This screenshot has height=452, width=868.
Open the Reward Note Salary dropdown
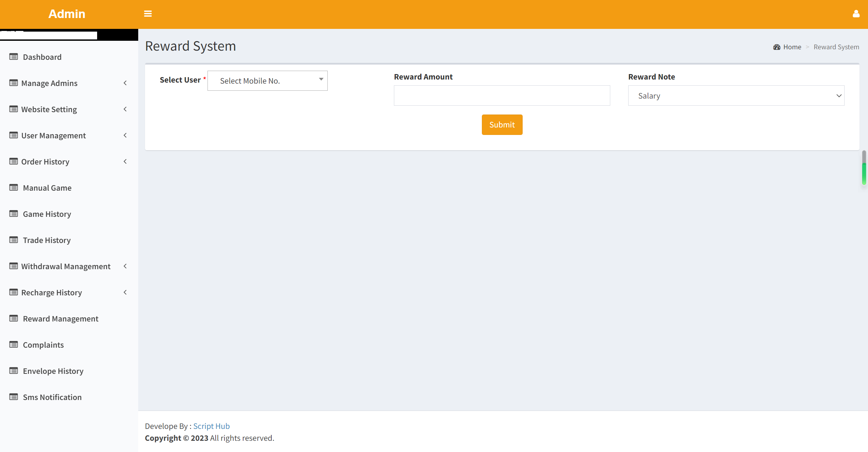(x=736, y=96)
